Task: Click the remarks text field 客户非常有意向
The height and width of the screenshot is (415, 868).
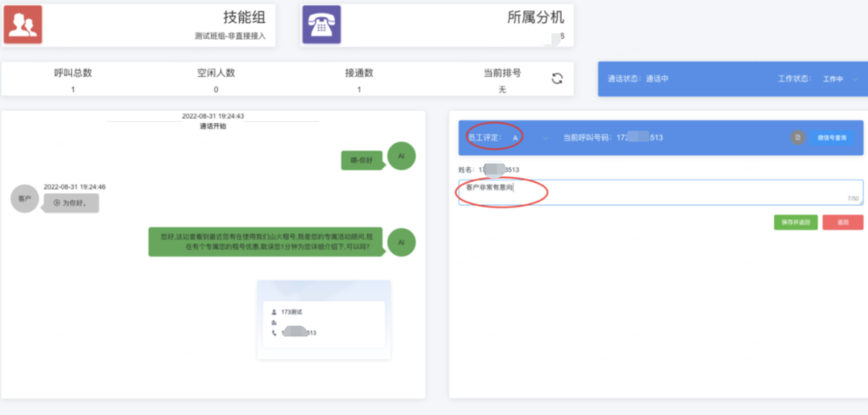Action: pos(659,191)
